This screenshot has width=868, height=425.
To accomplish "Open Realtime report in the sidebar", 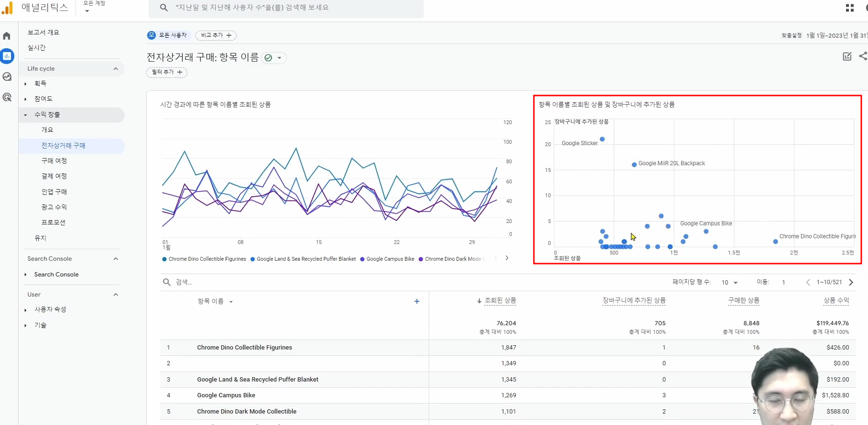I will click(x=37, y=48).
